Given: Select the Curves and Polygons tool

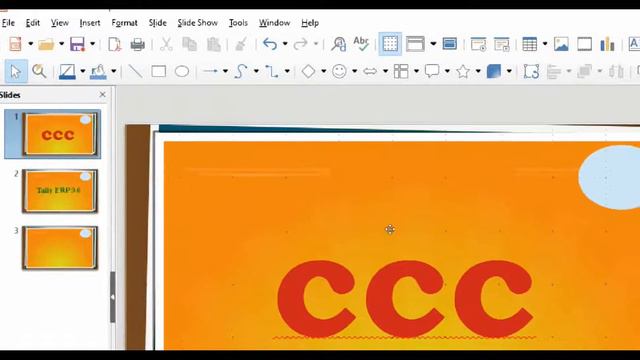Looking at the screenshot, I should coord(241,71).
